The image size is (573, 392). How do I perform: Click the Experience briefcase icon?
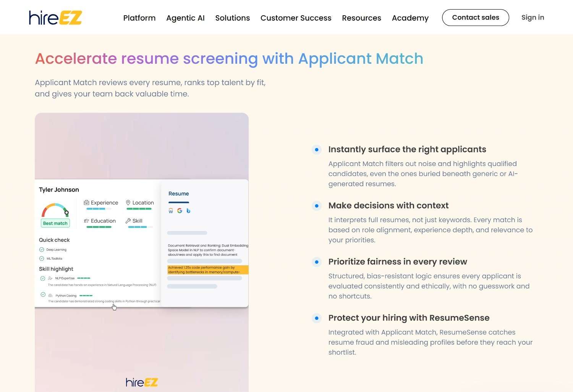click(86, 203)
